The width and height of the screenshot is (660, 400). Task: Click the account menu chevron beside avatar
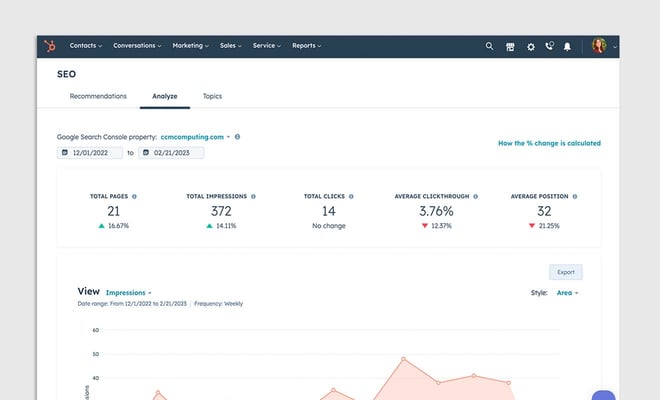pos(615,47)
